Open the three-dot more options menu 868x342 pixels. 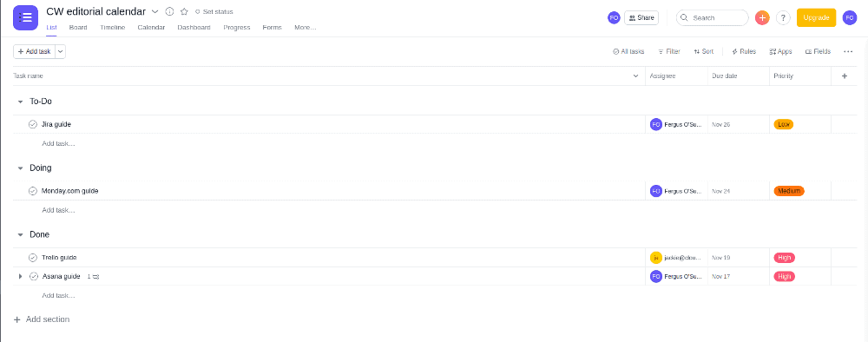click(848, 51)
